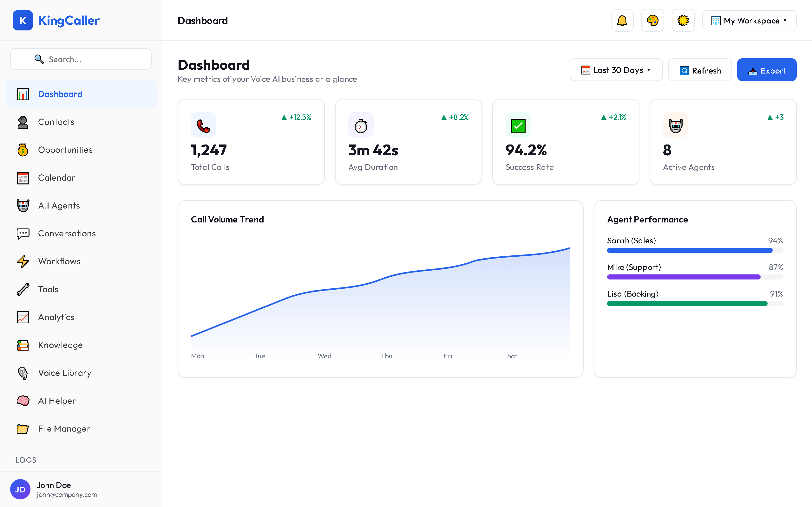Viewport: 812px width, 507px height.
Task: Open the Voice Library microphone icon
Action: tap(23, 373)
